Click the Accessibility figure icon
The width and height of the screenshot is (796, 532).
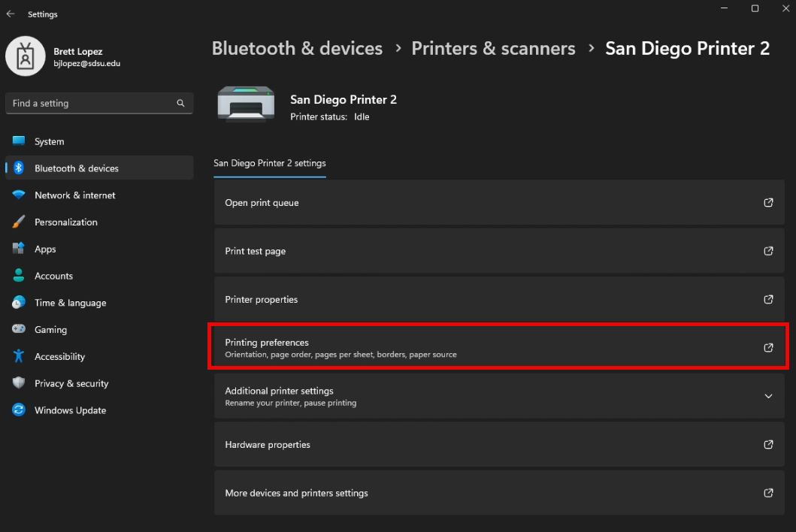pyautogui.click(x=19, y=357)
